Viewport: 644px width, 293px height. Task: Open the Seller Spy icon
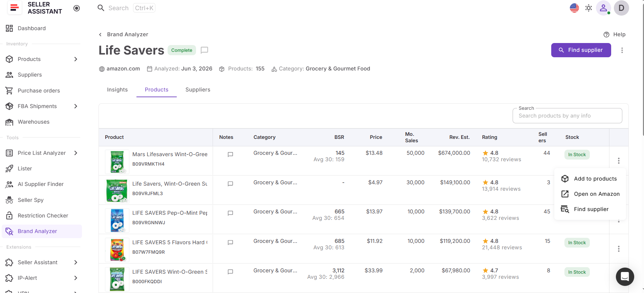coord(9,200)
